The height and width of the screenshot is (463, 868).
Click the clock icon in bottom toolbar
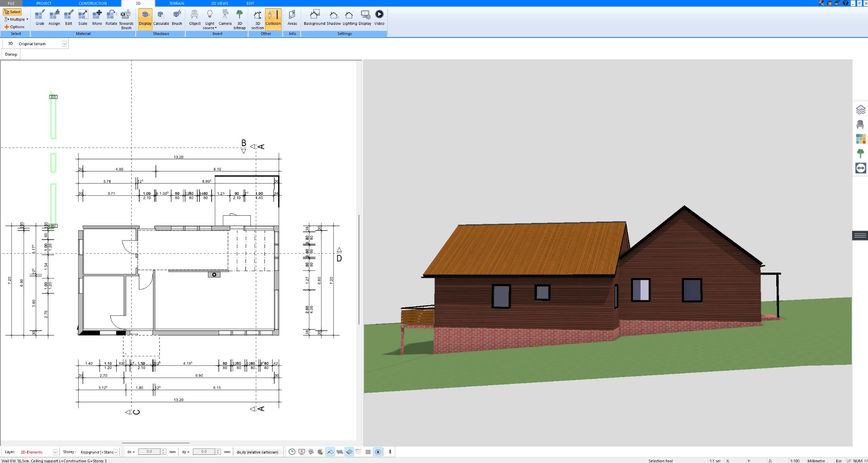pos(292,452)
